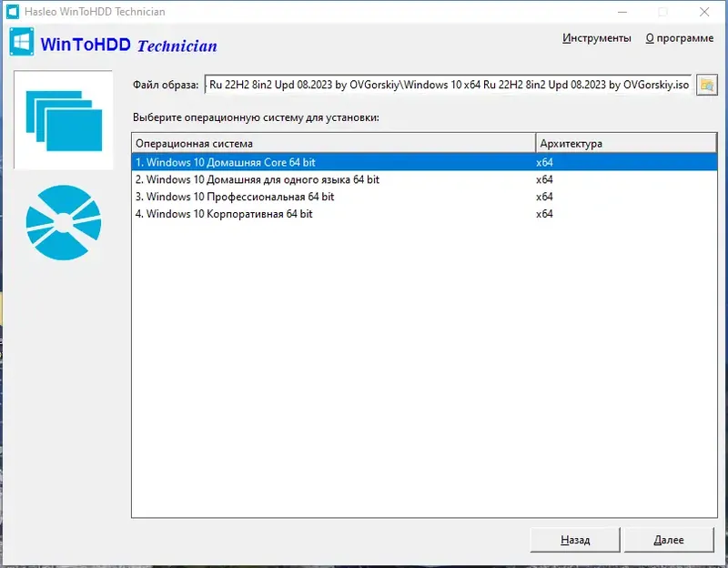This screenshot has width=728, height=568.
Task: Select Windows 10 Корпоративная 64 bit row
Action: (x=424, y=214)
